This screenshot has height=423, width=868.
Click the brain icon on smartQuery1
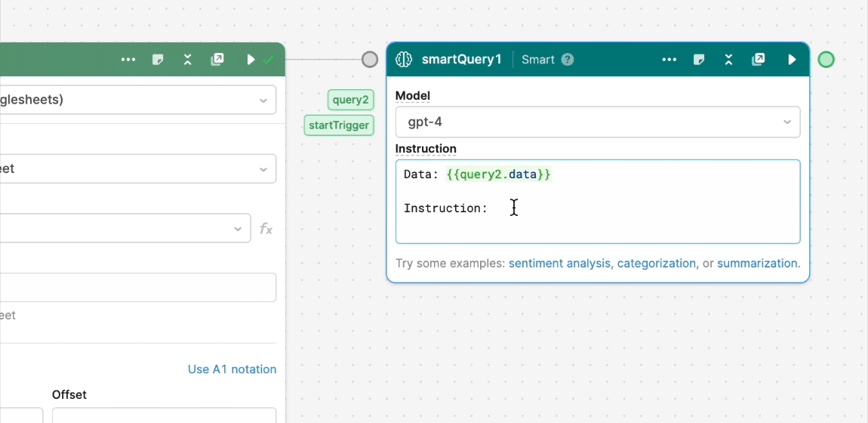coord(404,60)
